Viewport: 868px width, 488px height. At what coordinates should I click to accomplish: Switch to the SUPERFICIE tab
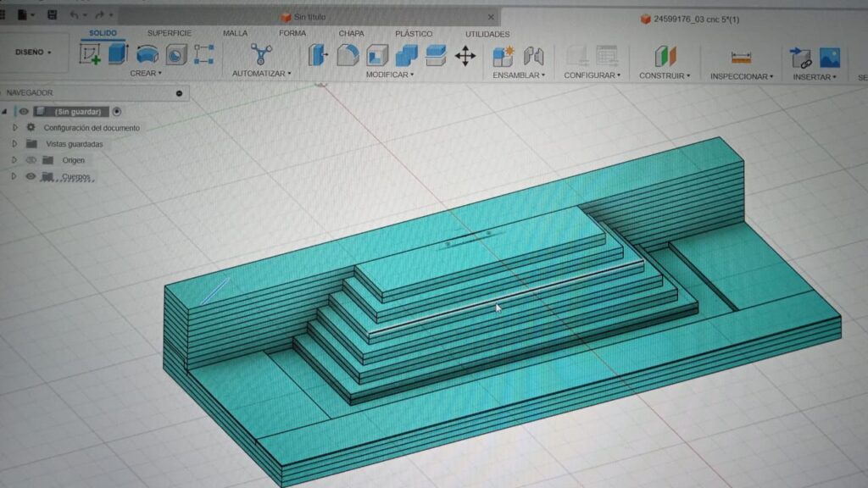pos(170,34)
